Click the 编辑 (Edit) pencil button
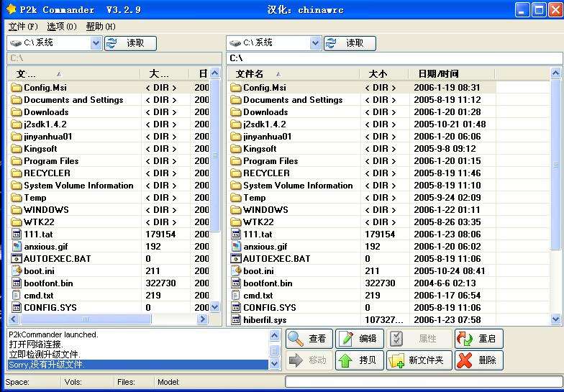 pos(359,339)
